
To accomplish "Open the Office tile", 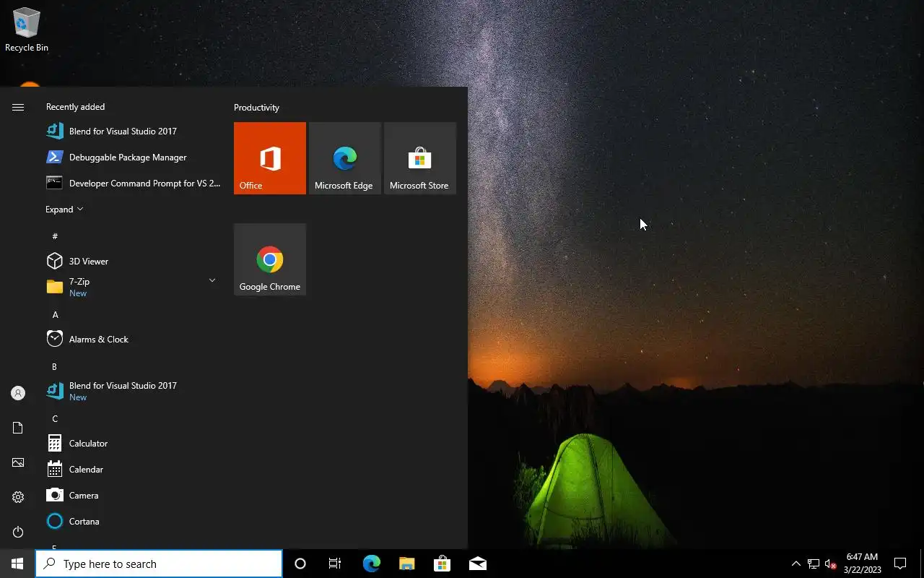I will click(270, 158).
